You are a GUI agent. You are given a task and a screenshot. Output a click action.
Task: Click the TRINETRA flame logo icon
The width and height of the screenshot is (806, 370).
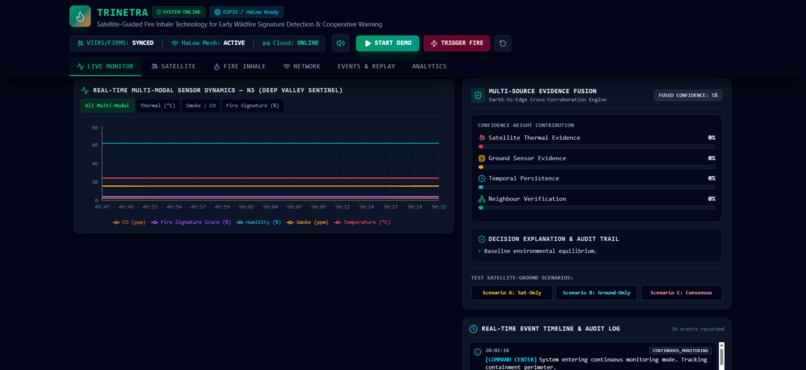point(80,16)
